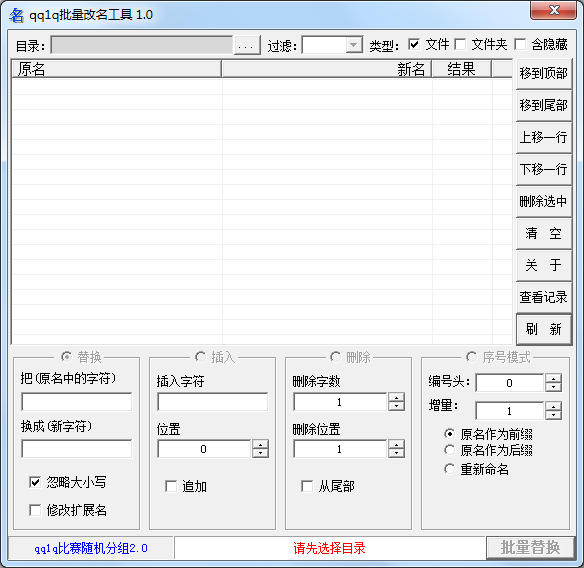This screenshot has height=568, width=584.
Task: Decrease the insert 位置 spinner value
Action: coord(260,453)
